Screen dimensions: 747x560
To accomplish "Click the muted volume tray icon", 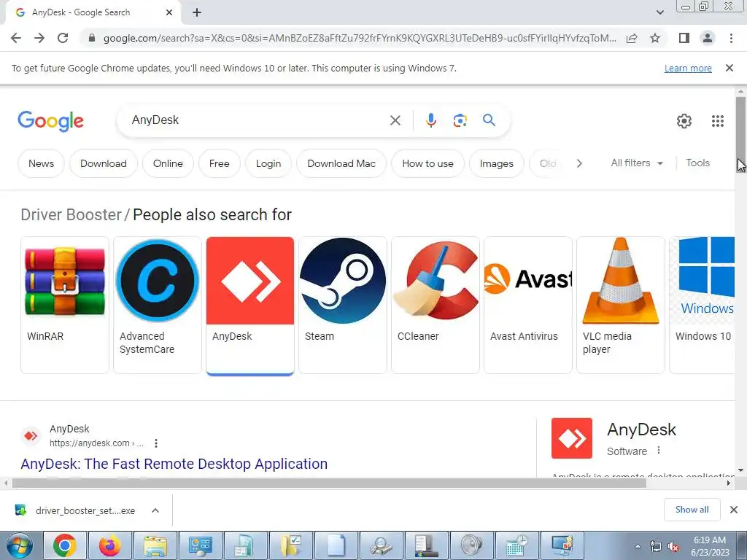I will (x=673, y=547).
